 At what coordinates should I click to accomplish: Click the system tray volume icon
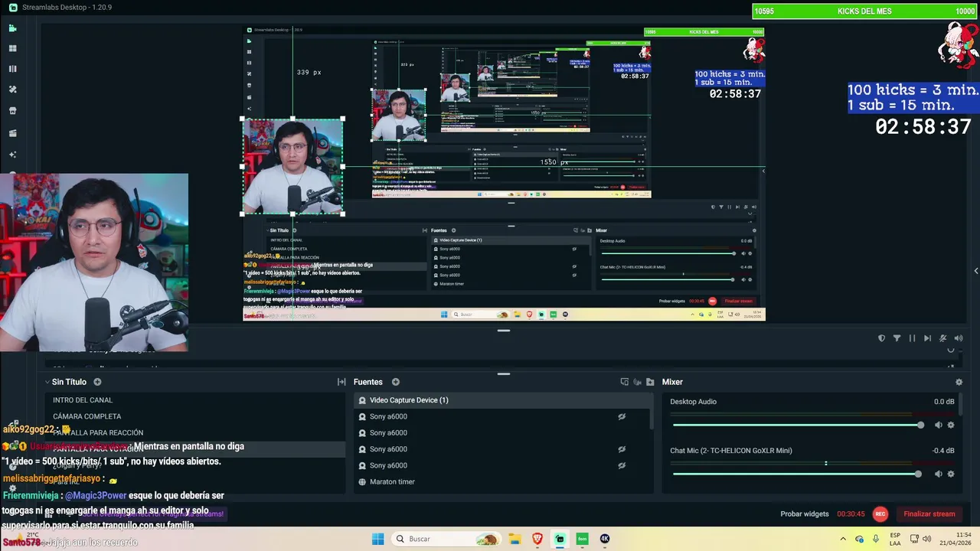(926, 539)
